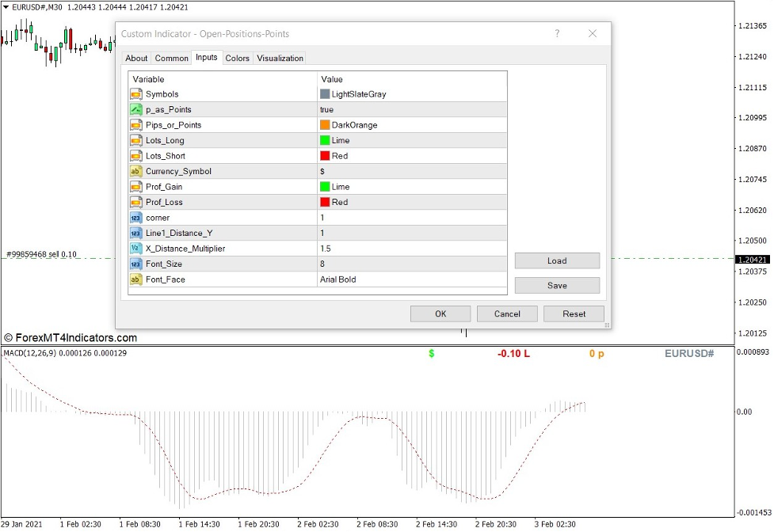Click the Pips_or_Points row icon
The image size is (774, 532).
point(135,125)
